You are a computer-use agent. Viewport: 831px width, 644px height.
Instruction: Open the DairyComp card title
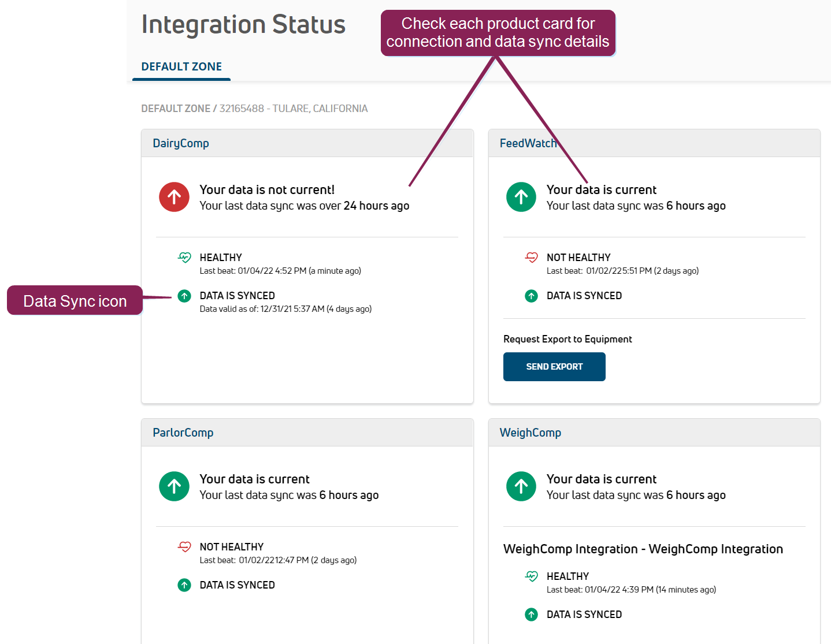tap(181, 143)
